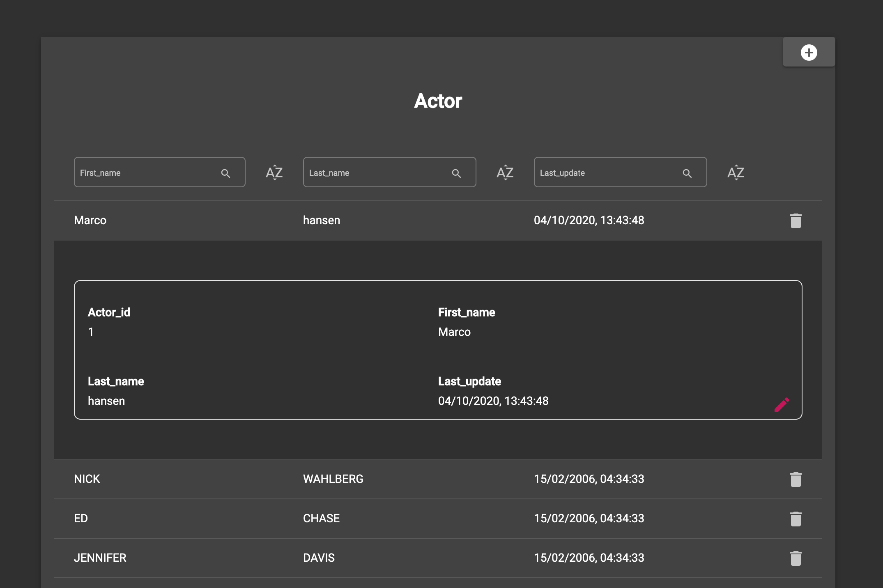Image resolution: width=883 pixels, height=588 pixels.
Task: Click the delete icon for Marco hansen
Action: point(796,220)
